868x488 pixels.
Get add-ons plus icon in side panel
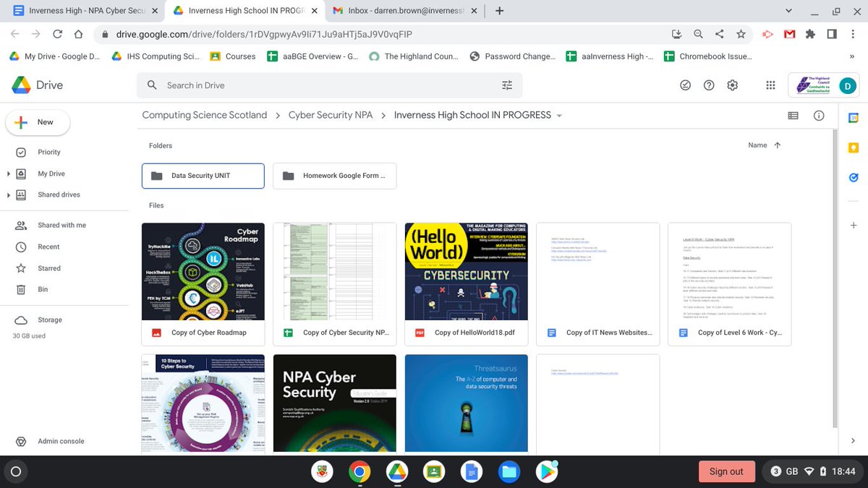[854, 226]
